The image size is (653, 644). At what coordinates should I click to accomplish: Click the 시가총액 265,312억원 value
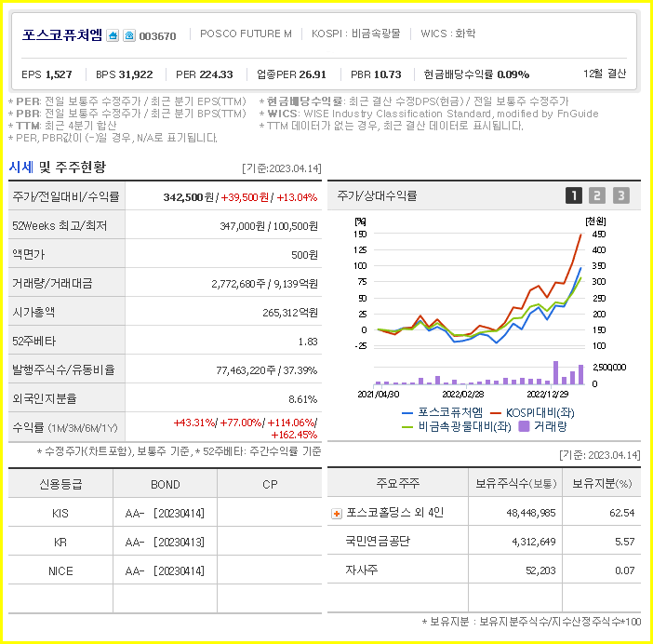coord(290,313)
